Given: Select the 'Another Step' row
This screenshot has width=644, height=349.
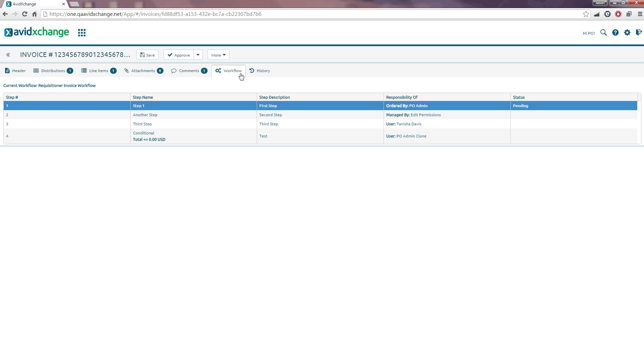Looking at the screenshot, I should [x=320, y=115].
